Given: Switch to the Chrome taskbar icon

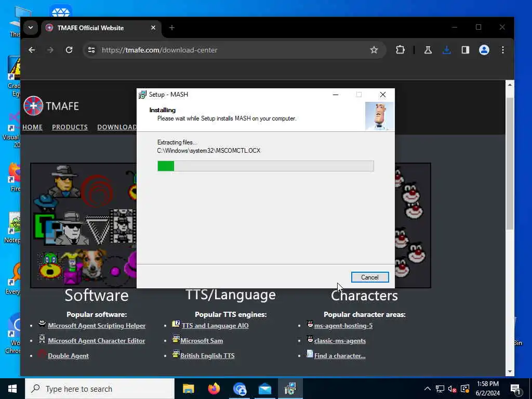Looking at the screenshot, I should pyautogui.click(x=240, y=389).
